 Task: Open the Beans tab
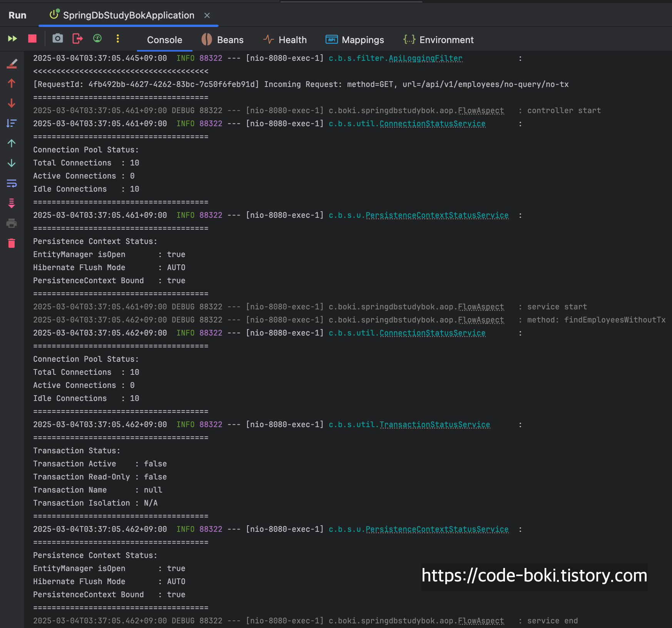pos(222,40)
